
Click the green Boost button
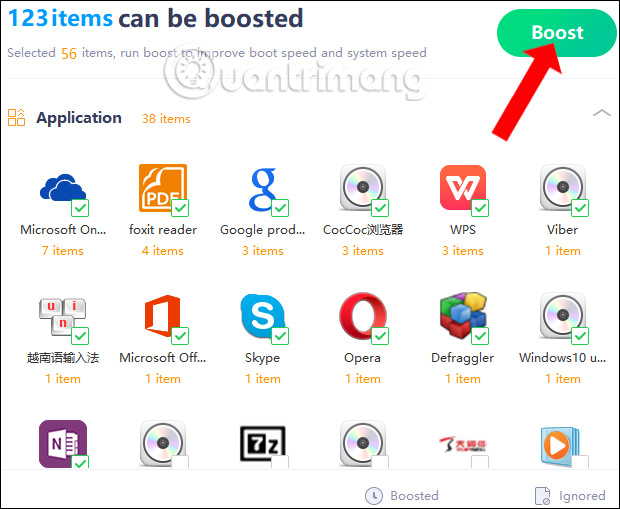pos(557,33)
